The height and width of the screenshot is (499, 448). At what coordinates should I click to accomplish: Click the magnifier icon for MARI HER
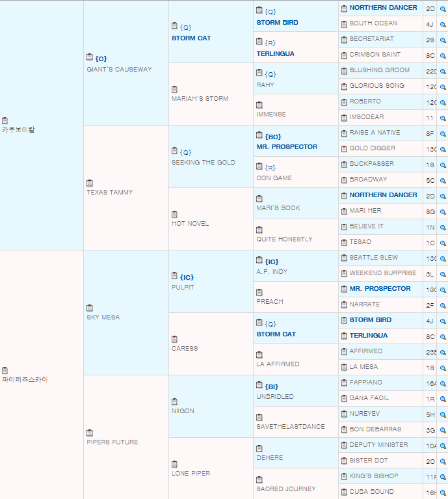coord(443,211)
